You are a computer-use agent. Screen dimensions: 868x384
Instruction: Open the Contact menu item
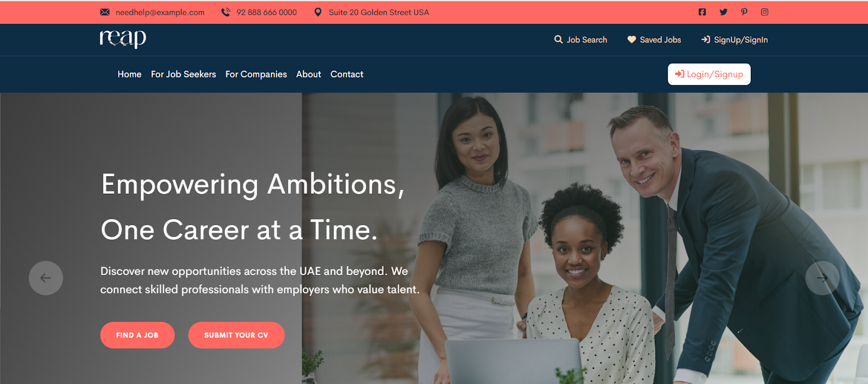[347, 74]
